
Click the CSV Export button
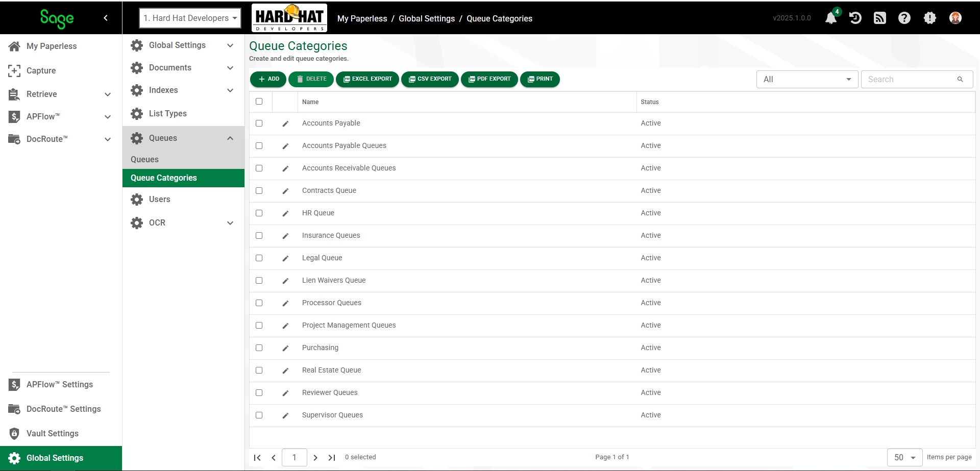(430, 79)
